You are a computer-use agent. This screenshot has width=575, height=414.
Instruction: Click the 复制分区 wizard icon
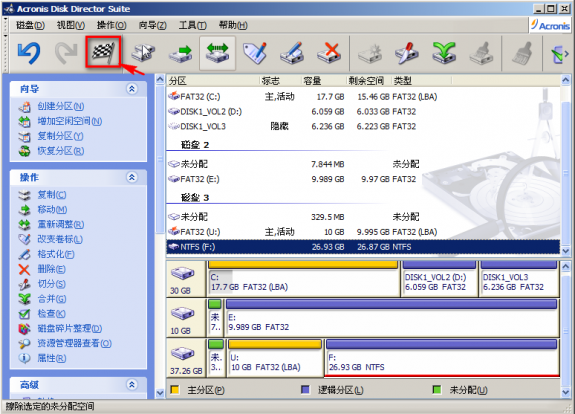click(25, 136)
